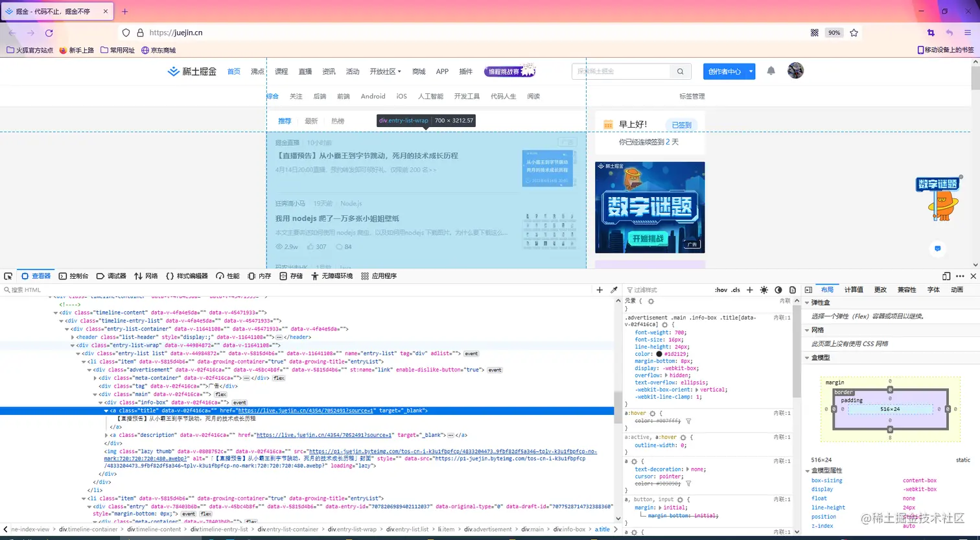Toggle dark color scheme simulation icon
Viewport: 980px width, 540px height.
coord(778,290)
